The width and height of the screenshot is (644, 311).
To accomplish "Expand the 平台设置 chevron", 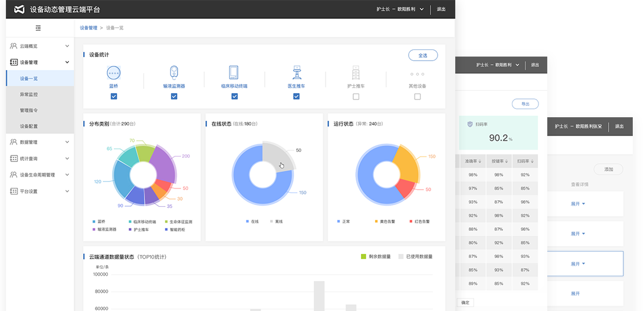I will pos(67,191).
